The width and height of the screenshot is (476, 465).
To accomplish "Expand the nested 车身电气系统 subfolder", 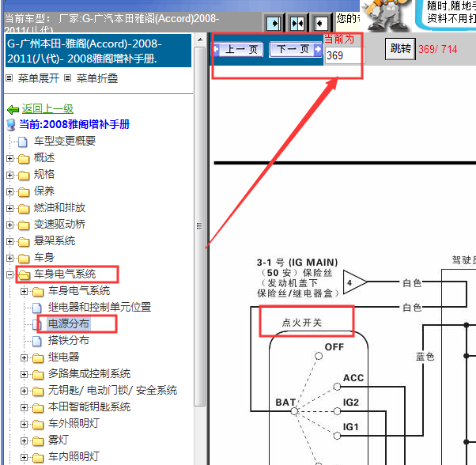I will (x=24, y=291).
